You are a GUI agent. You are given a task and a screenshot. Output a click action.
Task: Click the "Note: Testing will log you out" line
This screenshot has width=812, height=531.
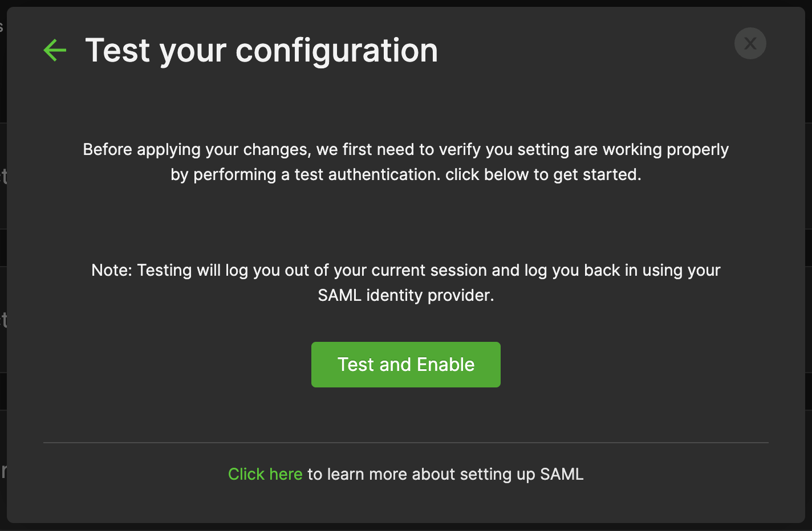click(405, 270)
